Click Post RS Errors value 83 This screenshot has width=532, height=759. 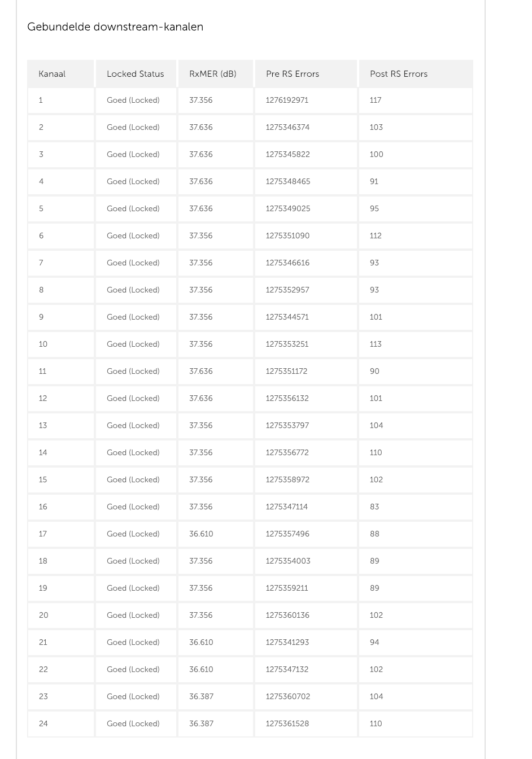click(374, 507)
